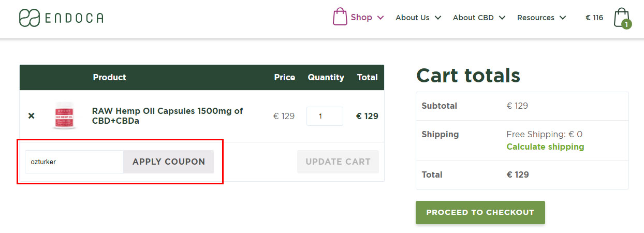The image size is (644, 233).
Task: Click the RAW Hemp Oil product thumbnail
Action: click(65, 116)
